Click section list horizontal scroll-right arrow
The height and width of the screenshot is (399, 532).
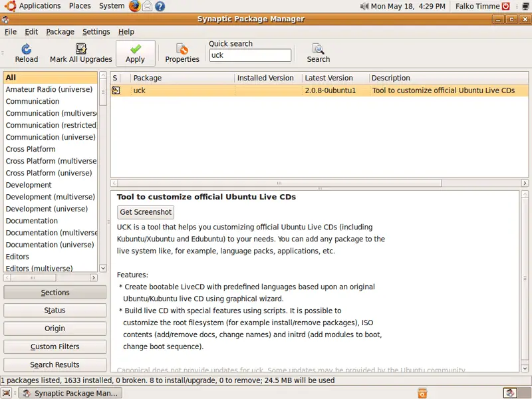click(x=93, y=277)
